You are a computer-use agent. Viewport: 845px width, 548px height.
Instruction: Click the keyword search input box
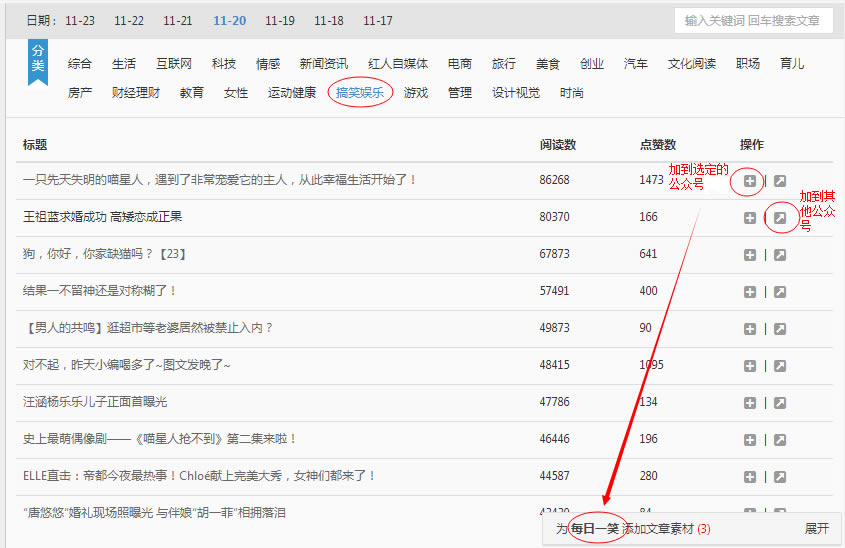pos(753,21)
